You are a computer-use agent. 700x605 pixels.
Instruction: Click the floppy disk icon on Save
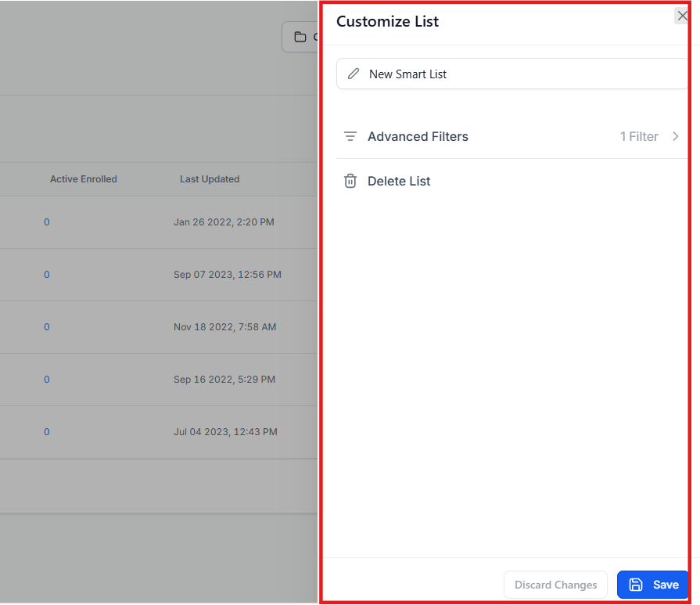click(x=636, y=585)
